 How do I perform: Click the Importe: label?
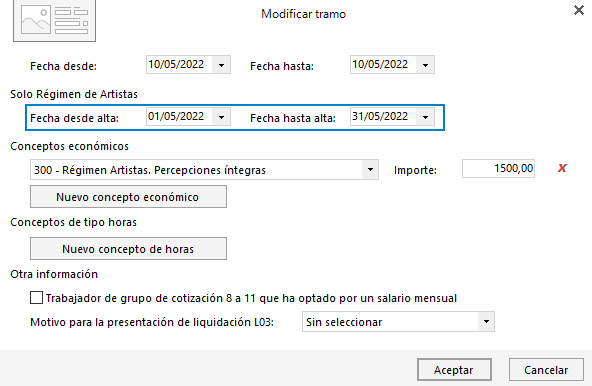415,170
